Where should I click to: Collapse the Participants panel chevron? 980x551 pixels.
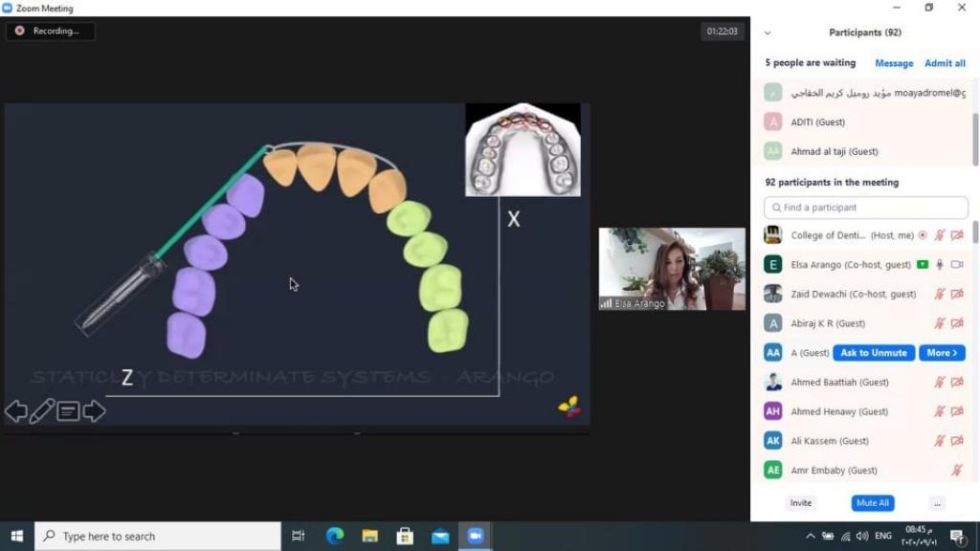coord(768,33)
